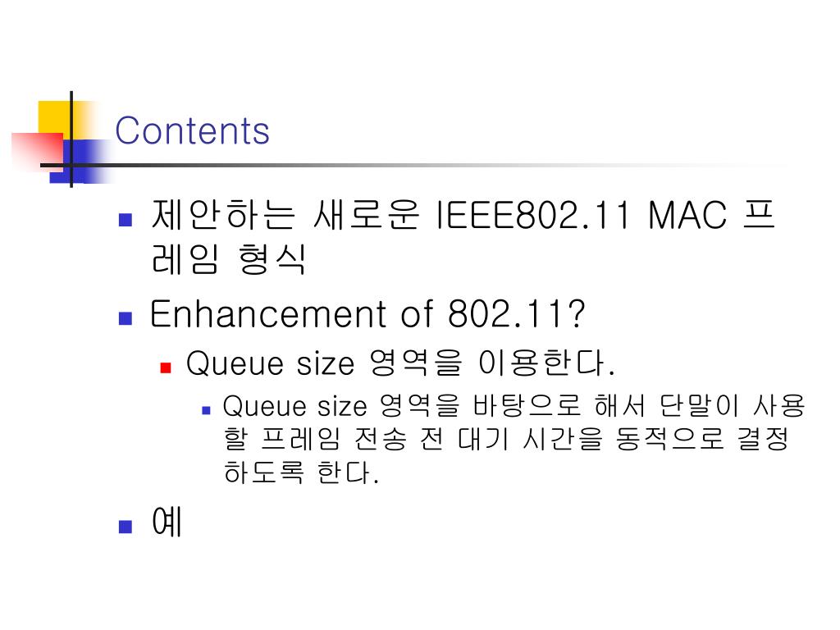Click the word 제안하는 in the first bullet
This screenshot has height=630, width=840.
pyautogui.click(x=223, y=216)
